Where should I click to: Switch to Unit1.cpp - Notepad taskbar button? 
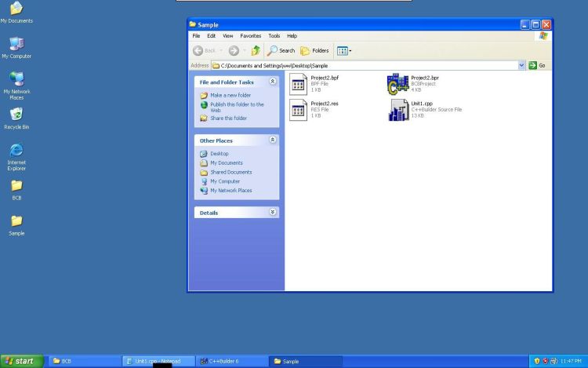pos(158,361)
